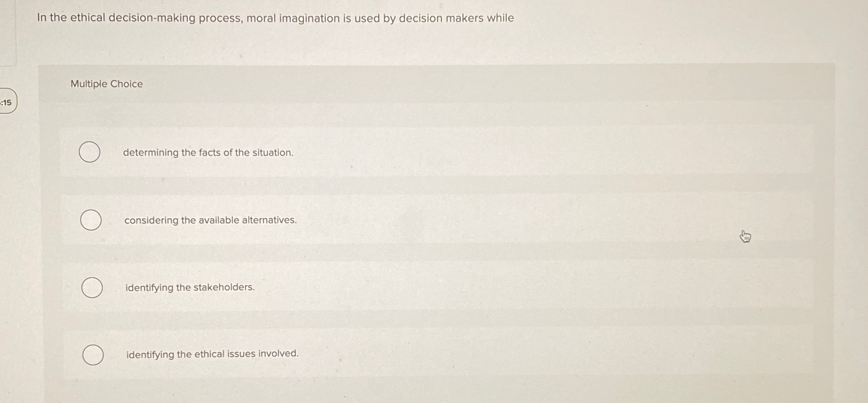Click the answer text 'identifying the stakeholders'
868x403 pixels.
(189, 287)
